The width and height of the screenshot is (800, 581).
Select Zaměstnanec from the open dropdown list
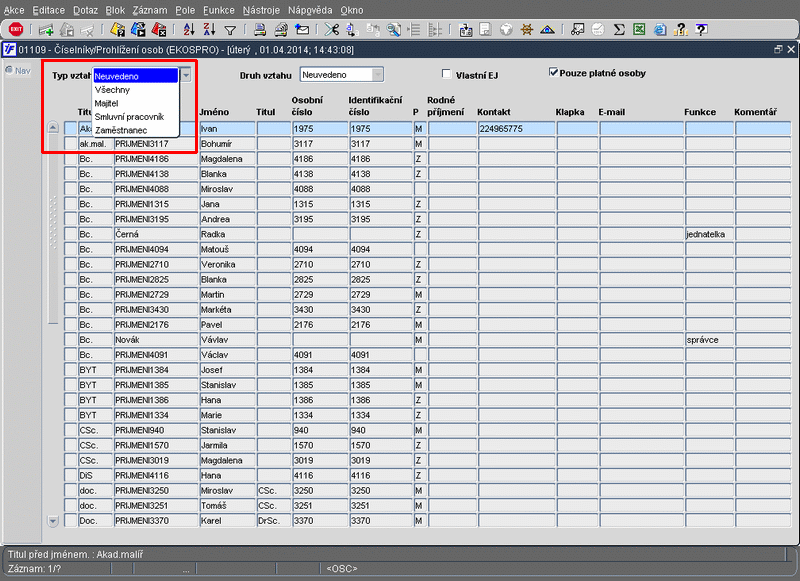[x=120, y=131]
